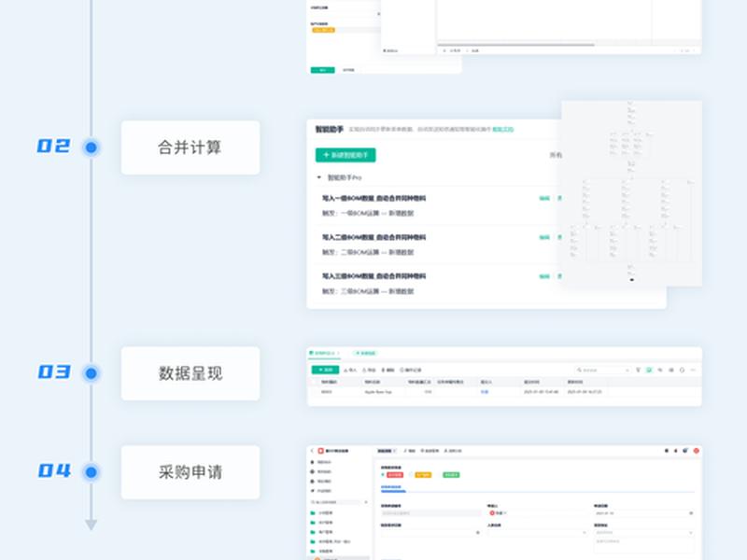Click the grey request number input field

click(x=431, y=513)
